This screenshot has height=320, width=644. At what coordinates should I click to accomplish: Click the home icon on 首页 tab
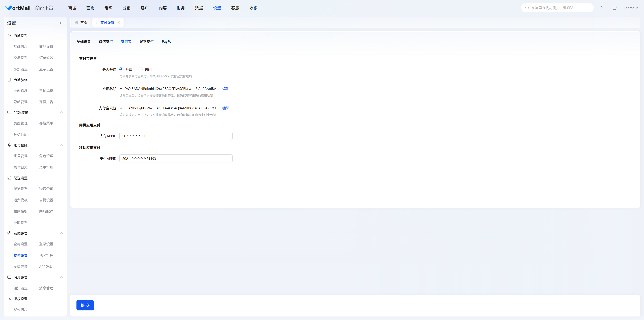tap(77, 22)
